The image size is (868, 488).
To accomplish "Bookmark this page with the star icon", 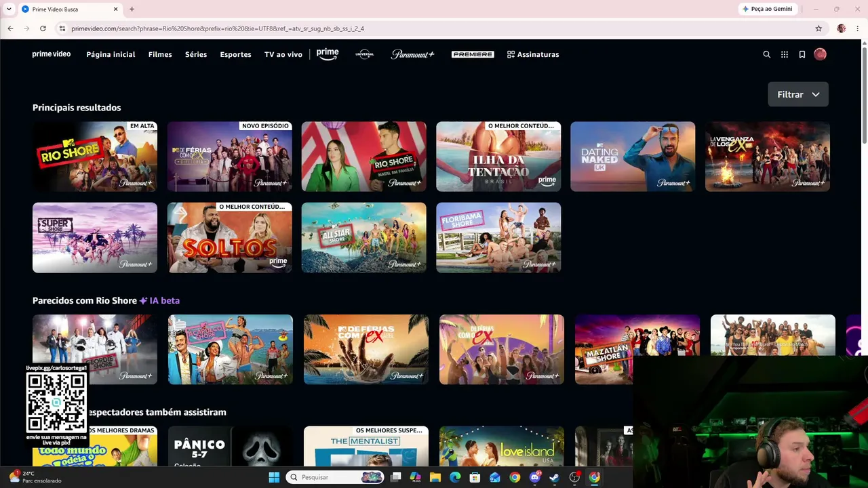I will coord(818,28).
